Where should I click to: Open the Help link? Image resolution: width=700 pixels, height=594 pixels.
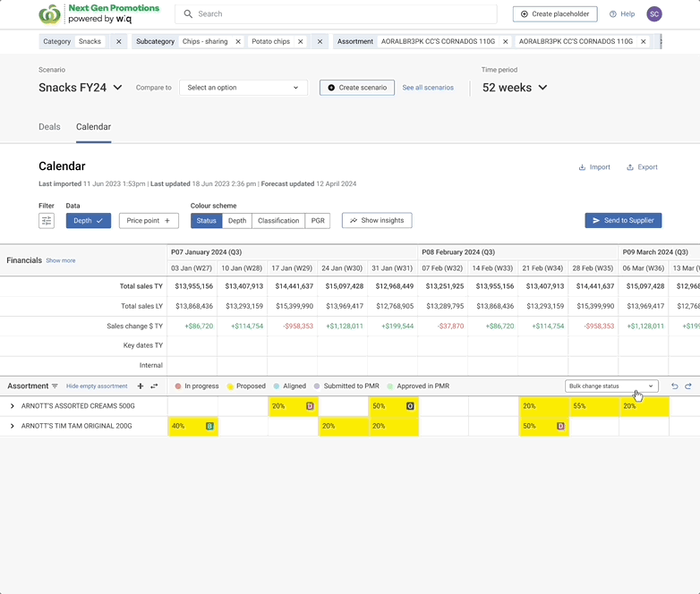[622, 13]
